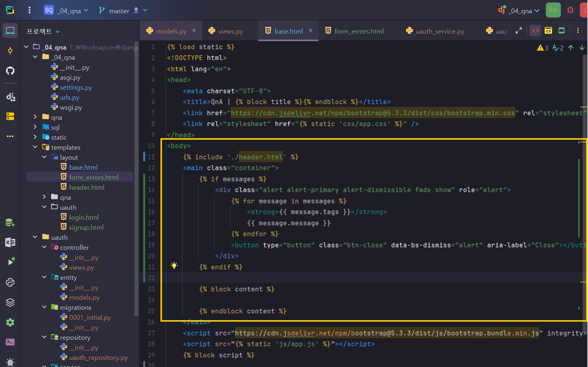
Task: Open the run configuration dropdown
Action: click(519, 10)
